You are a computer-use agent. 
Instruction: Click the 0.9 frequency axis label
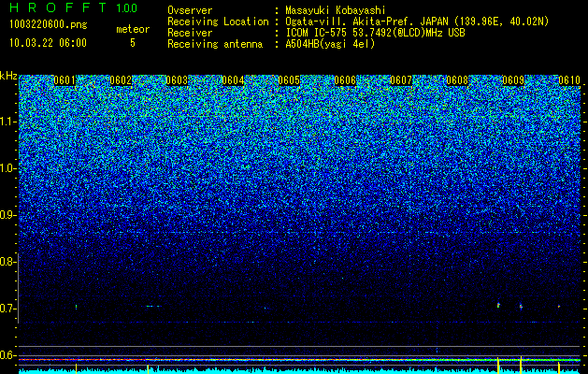7,215
